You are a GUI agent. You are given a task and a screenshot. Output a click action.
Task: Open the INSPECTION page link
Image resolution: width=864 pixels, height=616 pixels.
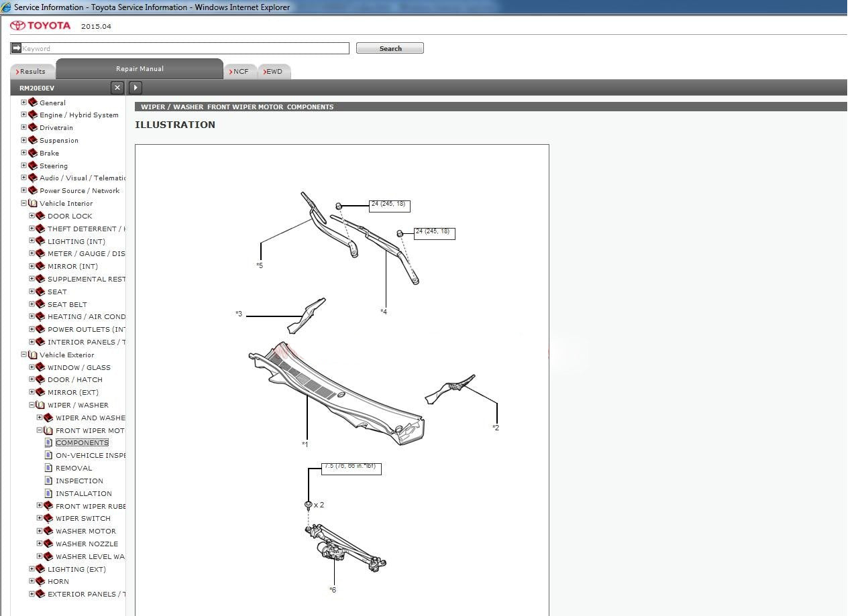click(x=79, y=481)
